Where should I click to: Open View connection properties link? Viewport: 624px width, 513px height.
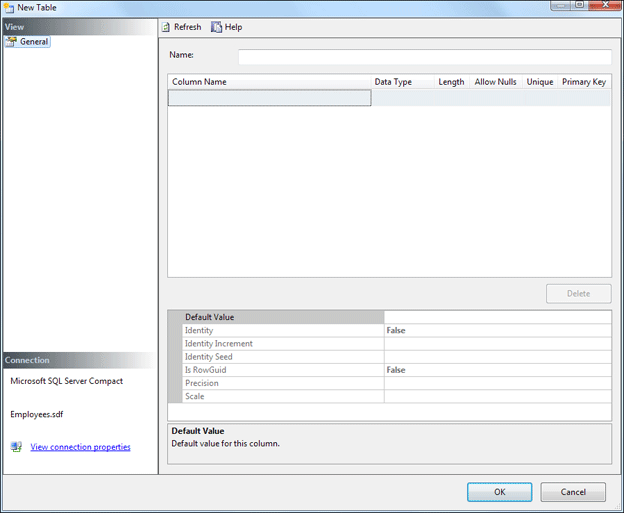click(x=80, y=447)
